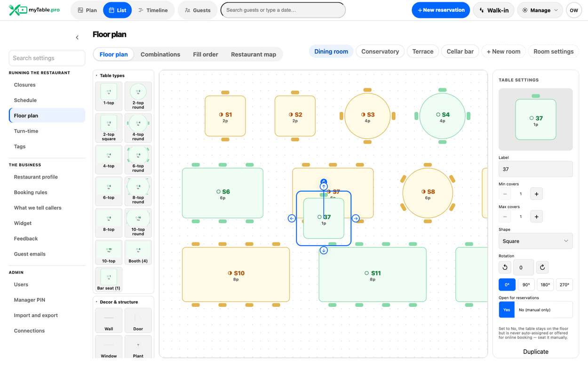Open the Restaurant map tab
Screen dimensions: 588x367
[254, 55]
